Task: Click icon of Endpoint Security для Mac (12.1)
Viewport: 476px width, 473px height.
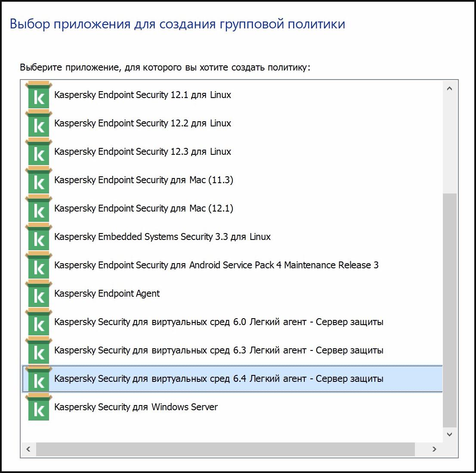Action: coord(39,209)
